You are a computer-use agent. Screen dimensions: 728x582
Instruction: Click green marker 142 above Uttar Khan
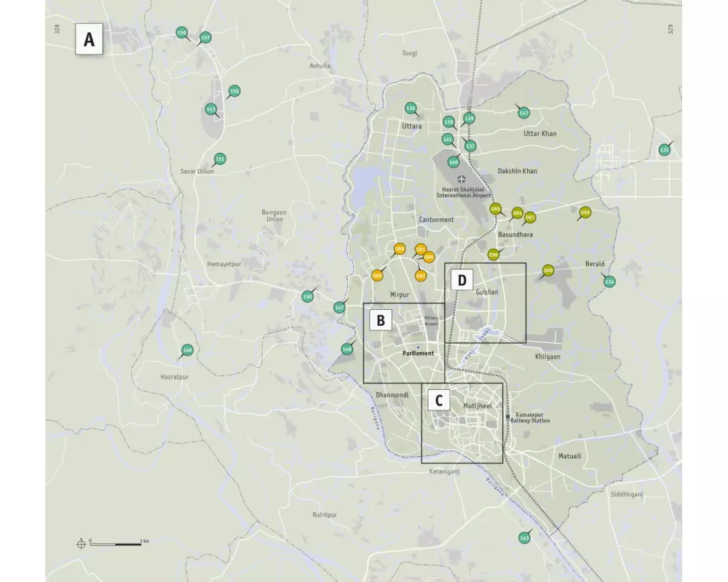[523, 113]
